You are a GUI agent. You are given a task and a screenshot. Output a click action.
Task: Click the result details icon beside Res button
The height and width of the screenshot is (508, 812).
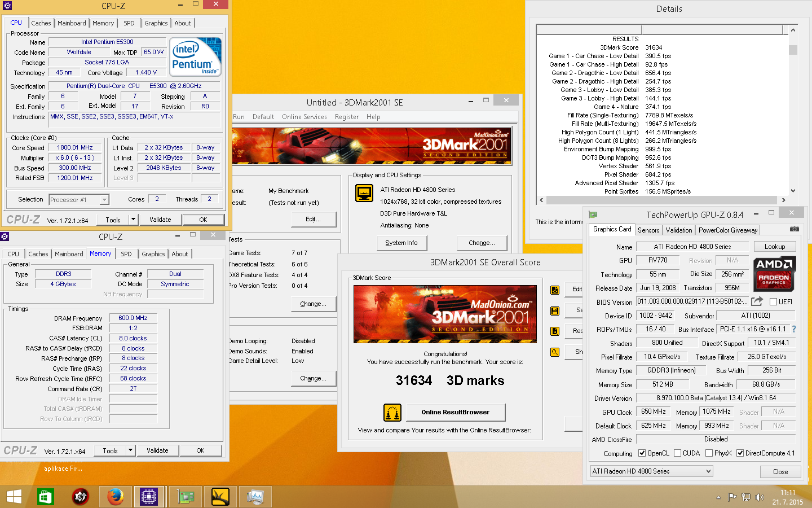[555, 331]
